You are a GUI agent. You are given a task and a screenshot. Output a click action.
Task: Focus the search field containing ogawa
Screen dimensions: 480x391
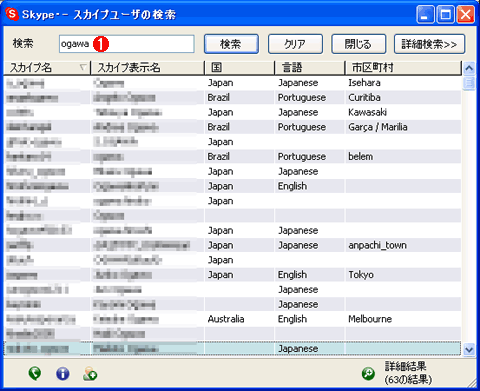[127, 44]
